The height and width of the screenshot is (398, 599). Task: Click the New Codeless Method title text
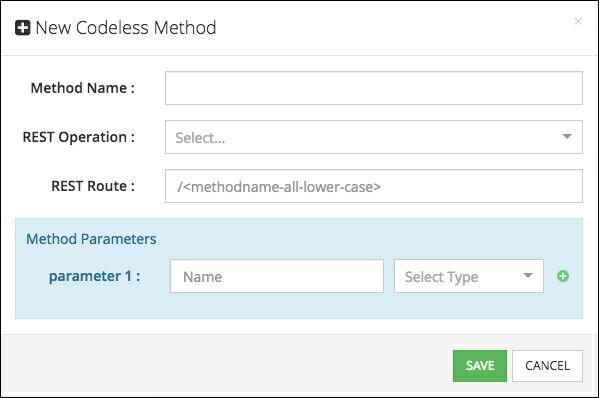(126, 28)
